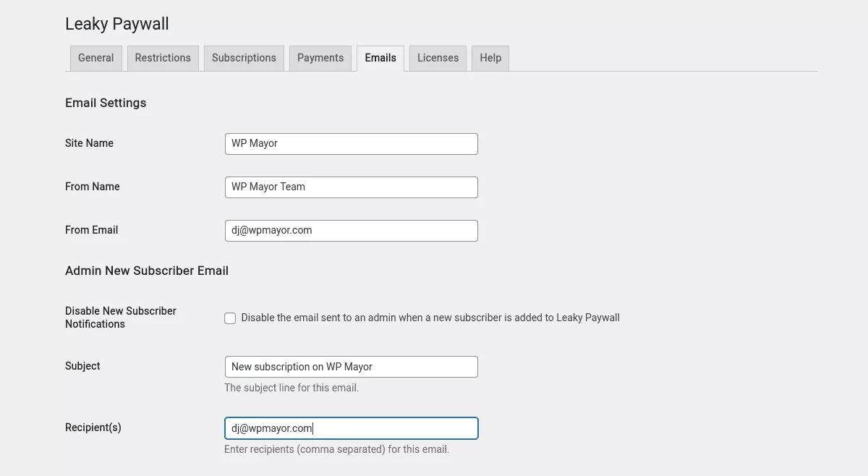Click the From Email label
Screen dimensions: 868x476
[91, 230]
